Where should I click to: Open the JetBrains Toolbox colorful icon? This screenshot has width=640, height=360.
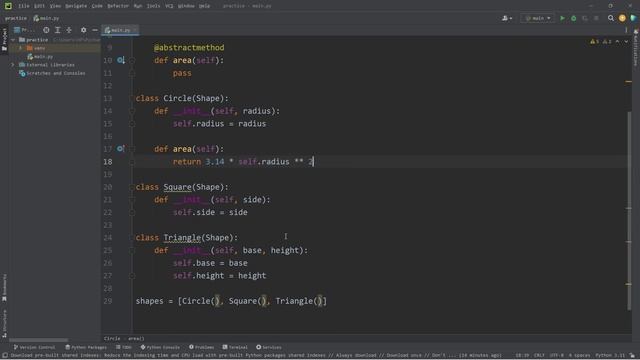(633, 18)
